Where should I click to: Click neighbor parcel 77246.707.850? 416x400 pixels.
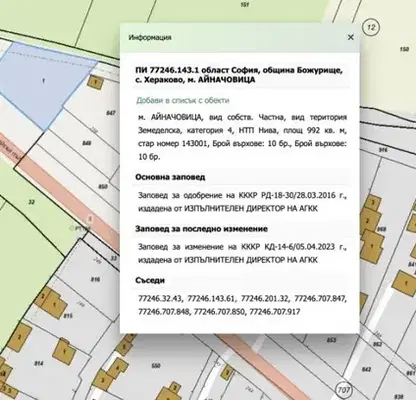click(220, 312)
